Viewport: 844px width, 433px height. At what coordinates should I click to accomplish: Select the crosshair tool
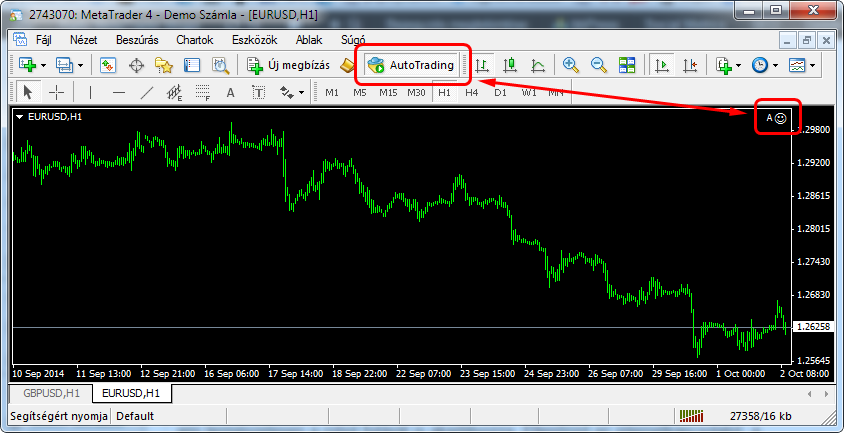(x=57, y=93)
